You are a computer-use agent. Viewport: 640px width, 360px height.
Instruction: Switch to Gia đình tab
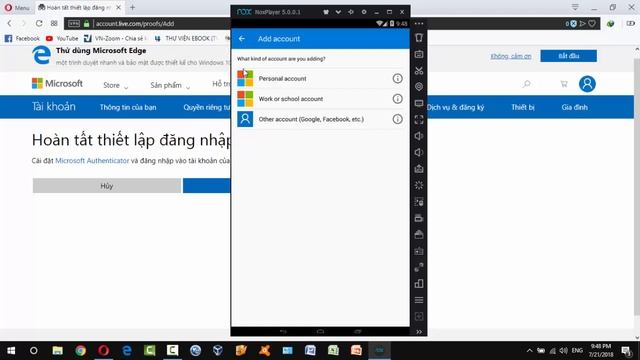pos(575,107)
